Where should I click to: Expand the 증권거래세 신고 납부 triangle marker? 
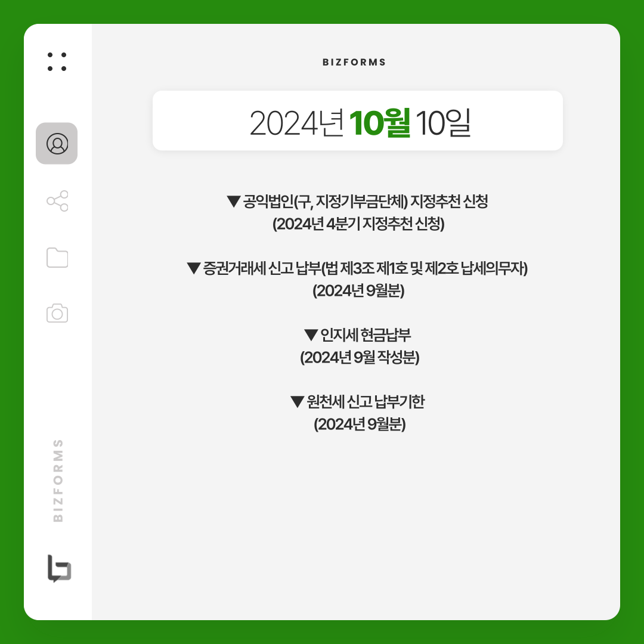[x=193, y=268]
